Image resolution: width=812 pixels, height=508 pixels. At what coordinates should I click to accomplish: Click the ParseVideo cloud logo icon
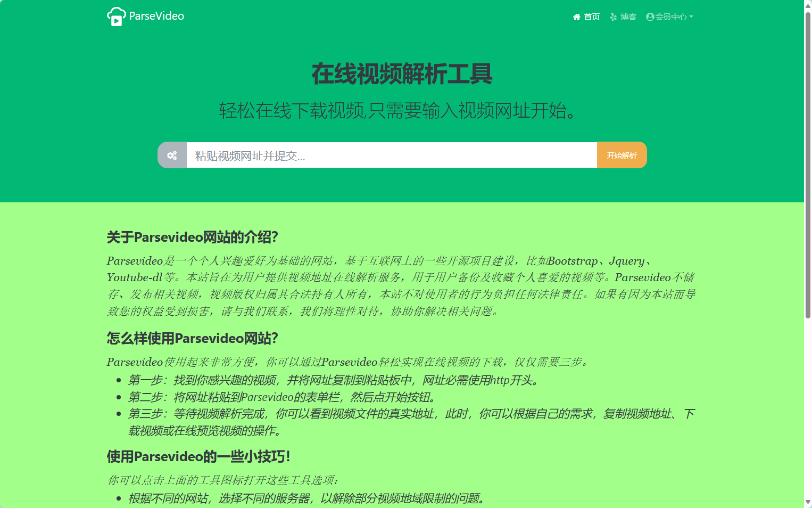click(116, 17)
